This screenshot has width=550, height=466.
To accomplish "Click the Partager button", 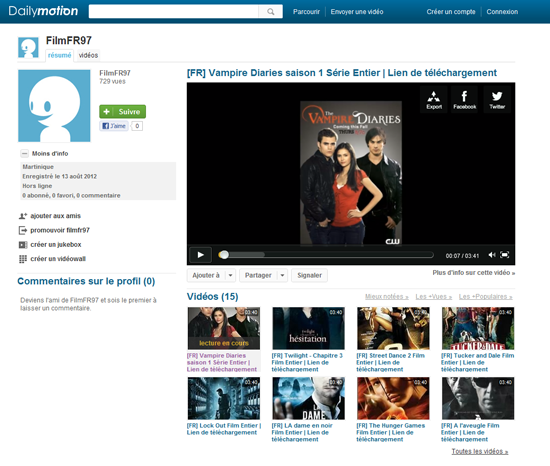I will click(259, 276).
